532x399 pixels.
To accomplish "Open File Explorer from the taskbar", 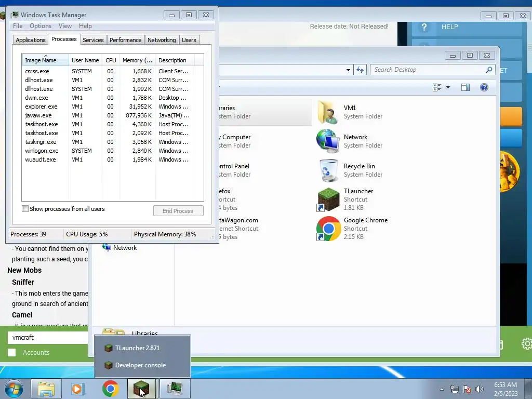I will 46,389.
